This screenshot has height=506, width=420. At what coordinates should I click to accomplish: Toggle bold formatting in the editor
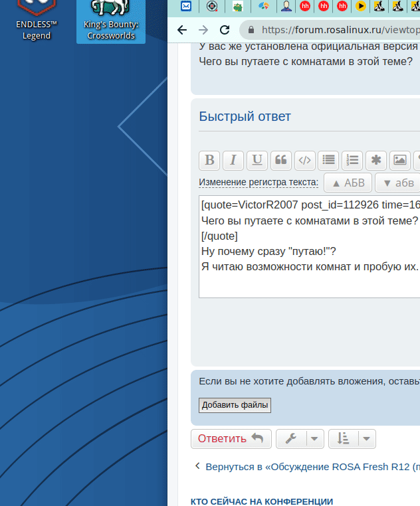click(209, 160)
